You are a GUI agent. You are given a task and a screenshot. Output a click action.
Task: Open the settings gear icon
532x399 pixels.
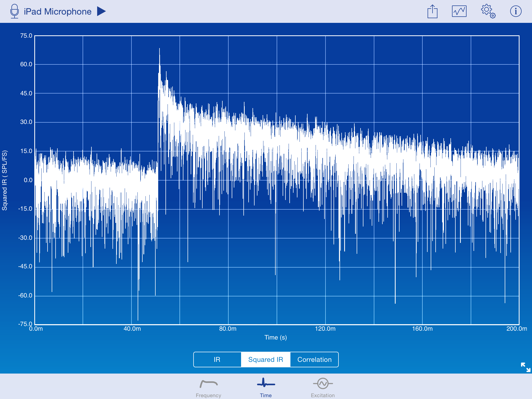coord(488,11)
